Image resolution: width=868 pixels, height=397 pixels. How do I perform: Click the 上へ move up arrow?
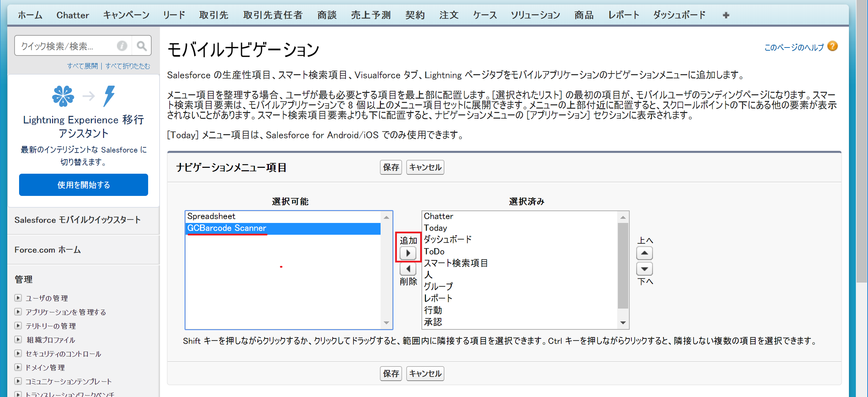(644, 253)
